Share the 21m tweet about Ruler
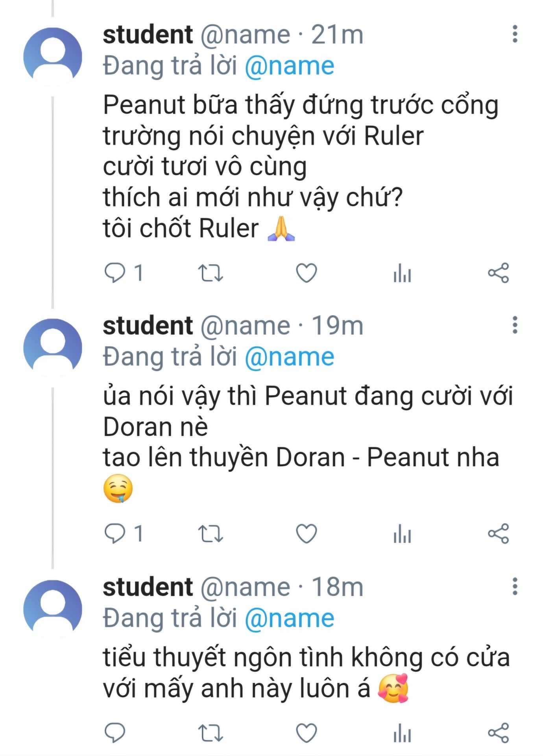The width and height of the screenshot is (543, 756). tap(498, 273)
